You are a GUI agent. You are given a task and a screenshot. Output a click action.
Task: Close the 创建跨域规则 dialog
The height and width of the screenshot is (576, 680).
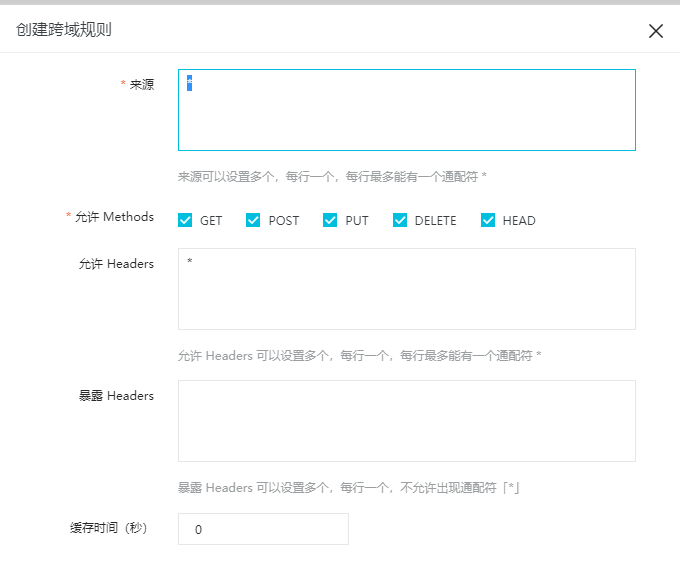[x=656, y=31]
